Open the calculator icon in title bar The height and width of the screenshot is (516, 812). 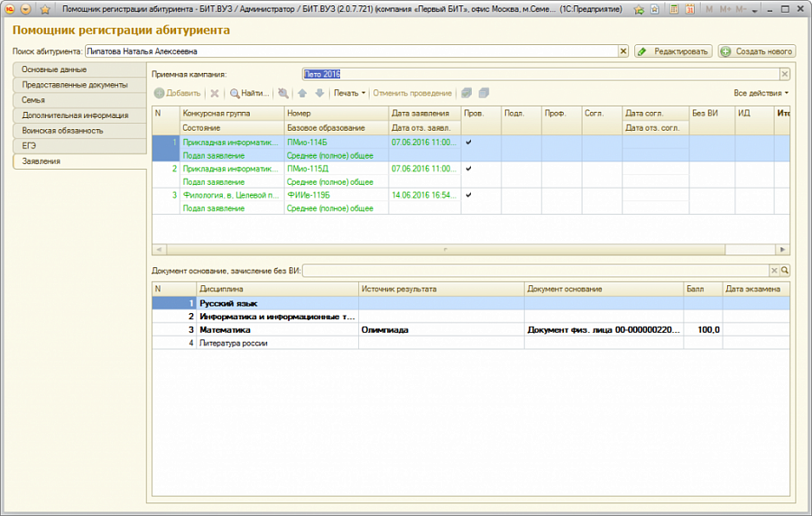pyautogui.click(x=674, y=9)
